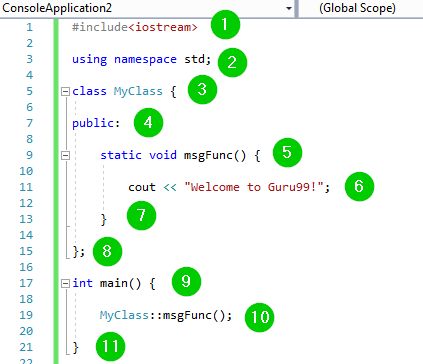This screenshot has width=423, height=364.
Task: Click green marker 6 after cout statement
Action: (x=359, y=186)
